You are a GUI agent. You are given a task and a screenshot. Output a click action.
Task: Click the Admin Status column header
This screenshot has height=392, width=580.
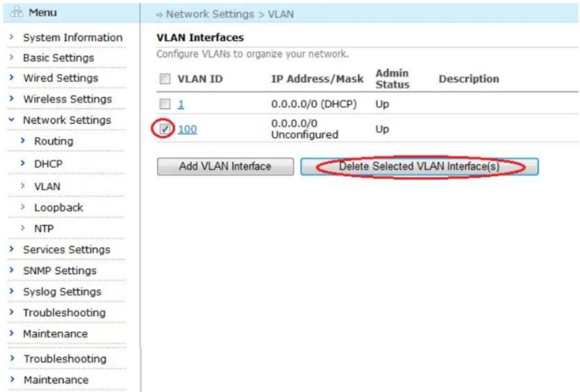click(392, 79)
